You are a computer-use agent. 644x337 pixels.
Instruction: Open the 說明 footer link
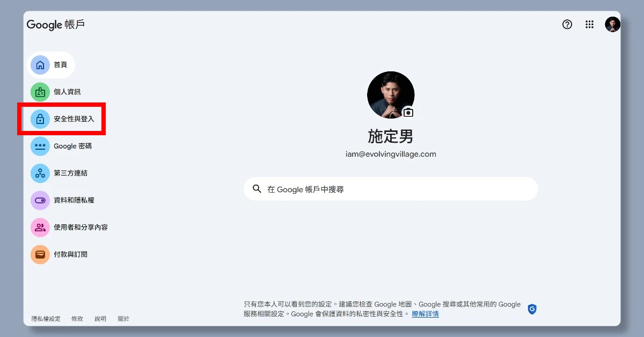click(100, 319)
